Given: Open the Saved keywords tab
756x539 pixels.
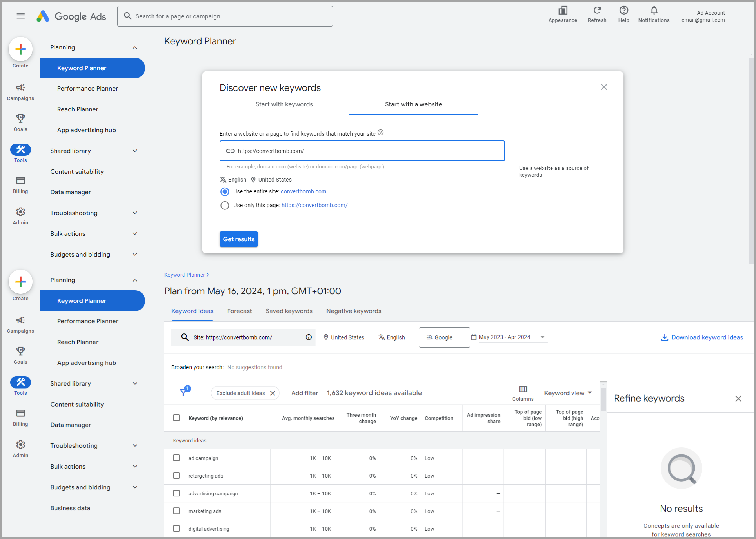Looking at the screenshot, I should coord(289,311).
